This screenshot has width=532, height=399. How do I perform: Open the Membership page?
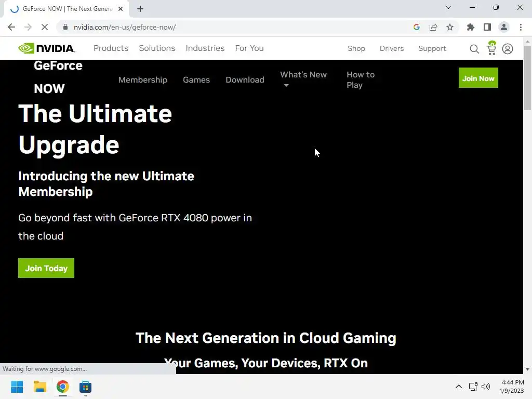(143, 79)
